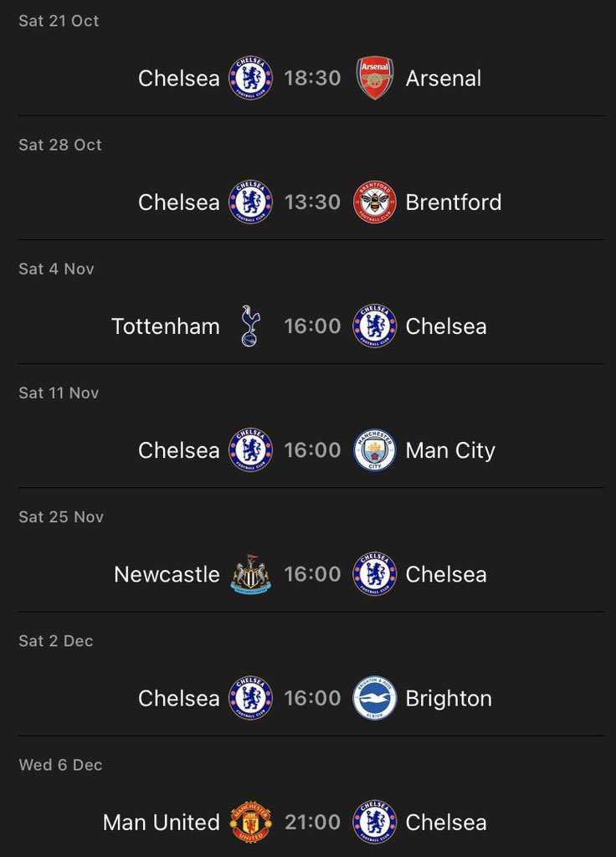The image size is (616, 857).
Task: Open the Man City team name
Action: click(450, 451)
